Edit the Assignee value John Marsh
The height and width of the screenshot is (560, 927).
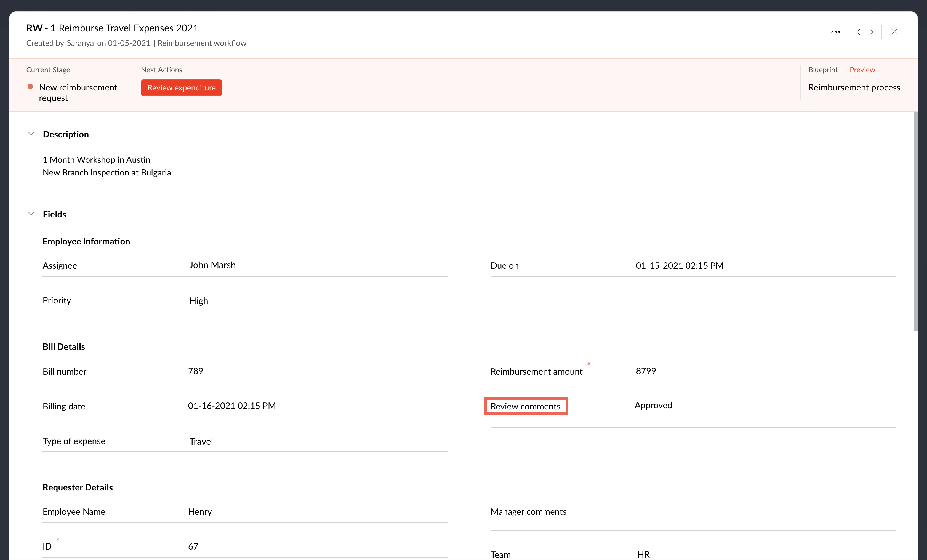click(212, 265)
